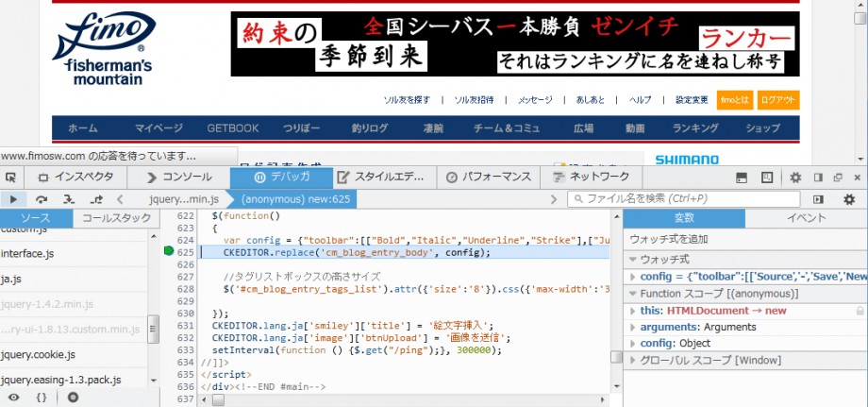Open devtools toolbox options gear
Viewport: 868px width, 407px height.
pos(795,178)
